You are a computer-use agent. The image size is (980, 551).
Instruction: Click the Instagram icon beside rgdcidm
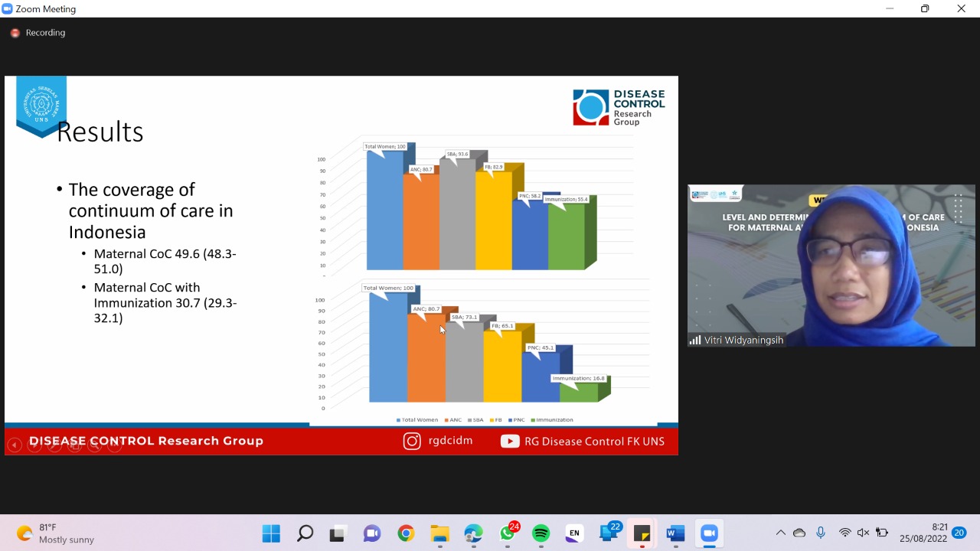point(411,441)
